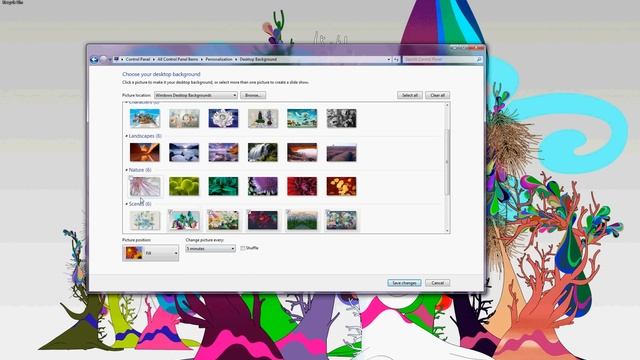
Task: Expand the arrow after All Control Panel Items
Action: click(x=202, y=60)
